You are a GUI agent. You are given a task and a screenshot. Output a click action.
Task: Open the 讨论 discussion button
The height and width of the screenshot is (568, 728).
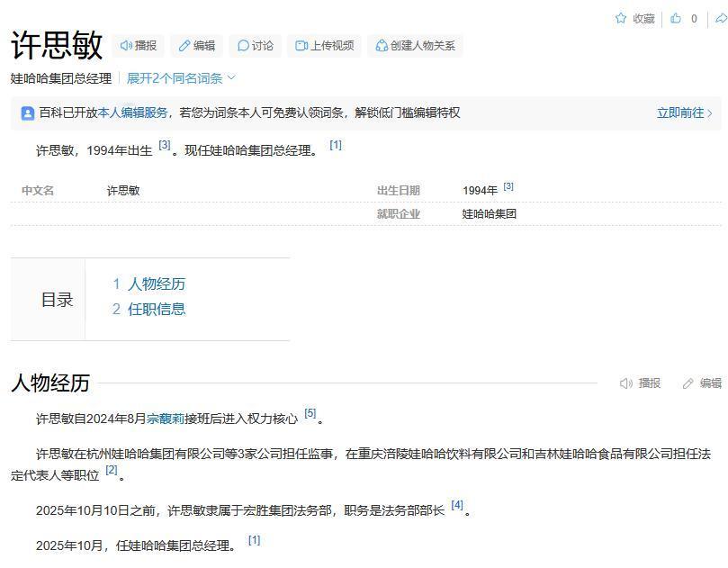coord(256,46)
